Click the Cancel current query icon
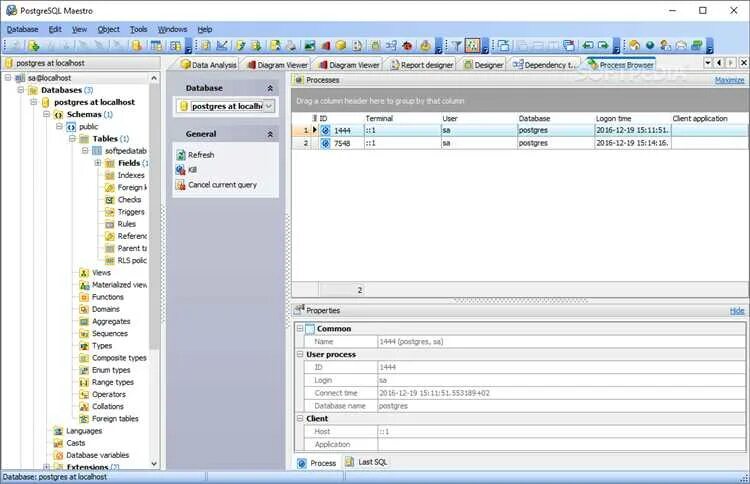750x484 pixels. [181, 185]
